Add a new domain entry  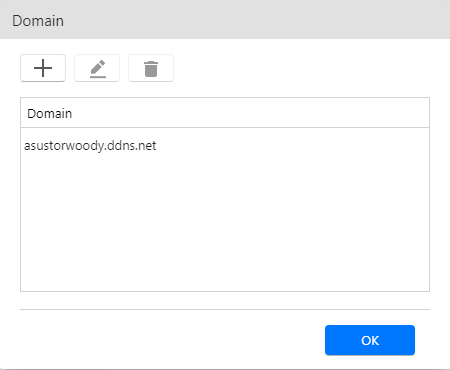43,68
